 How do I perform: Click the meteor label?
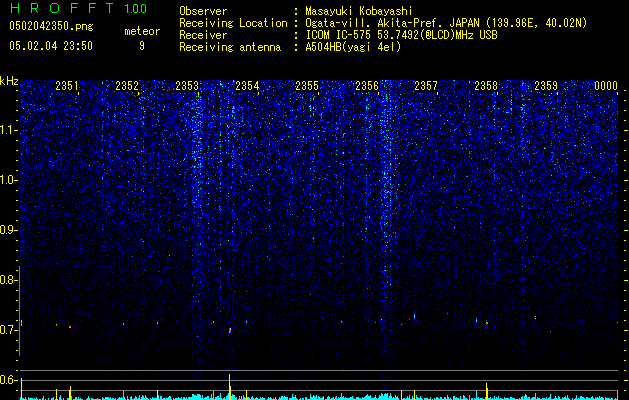point(142,31)
